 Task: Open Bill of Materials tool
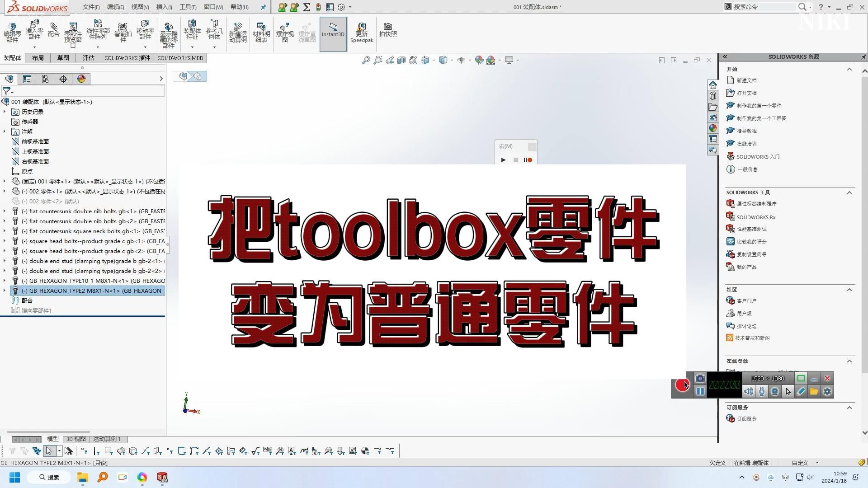(261, 33)
